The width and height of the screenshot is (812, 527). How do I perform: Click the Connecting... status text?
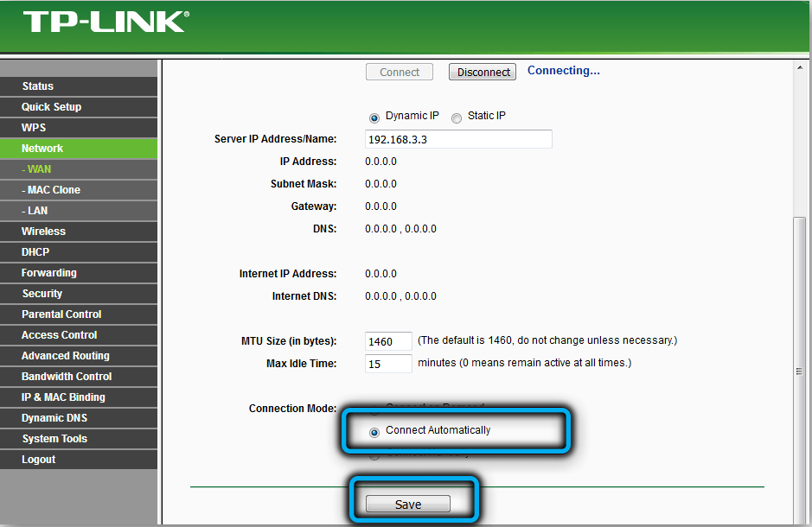tap(564, 71)
